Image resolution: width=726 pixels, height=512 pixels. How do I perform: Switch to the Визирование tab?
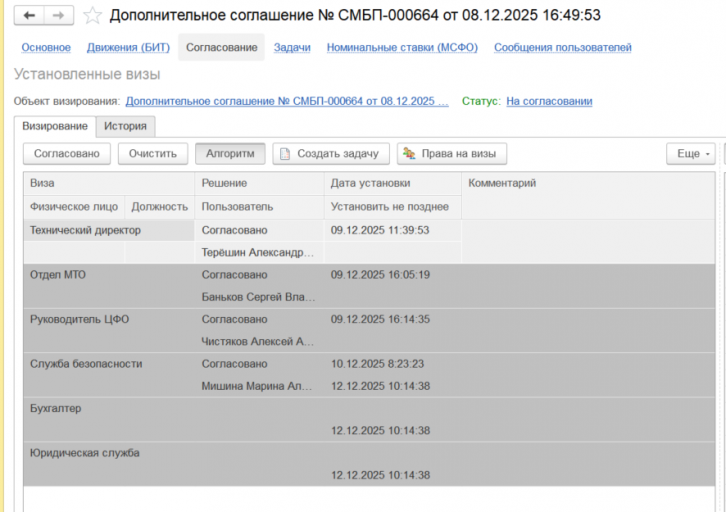click(x=55, y=126)
